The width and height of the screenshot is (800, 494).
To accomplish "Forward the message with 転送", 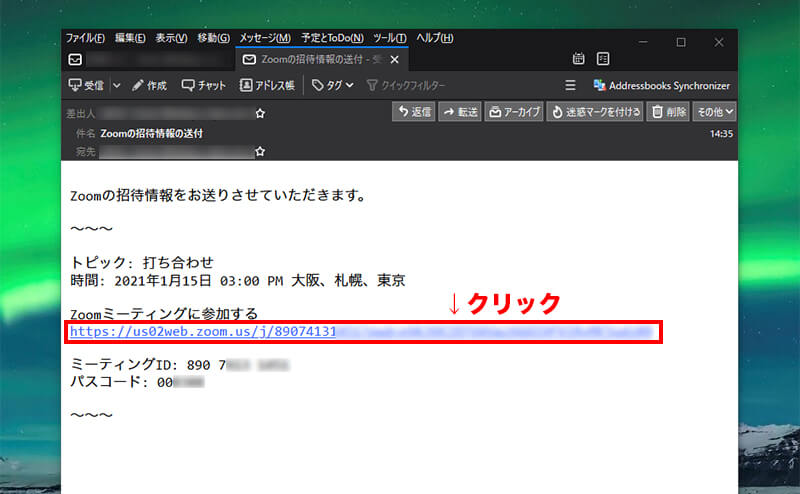I will click(x=460, y=112).
